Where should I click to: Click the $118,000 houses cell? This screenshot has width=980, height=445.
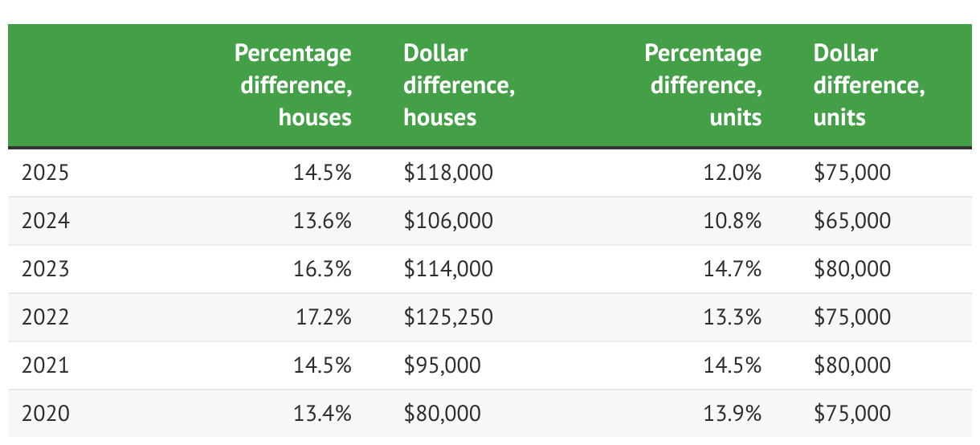pyautogui.click(x=448, y=173)
